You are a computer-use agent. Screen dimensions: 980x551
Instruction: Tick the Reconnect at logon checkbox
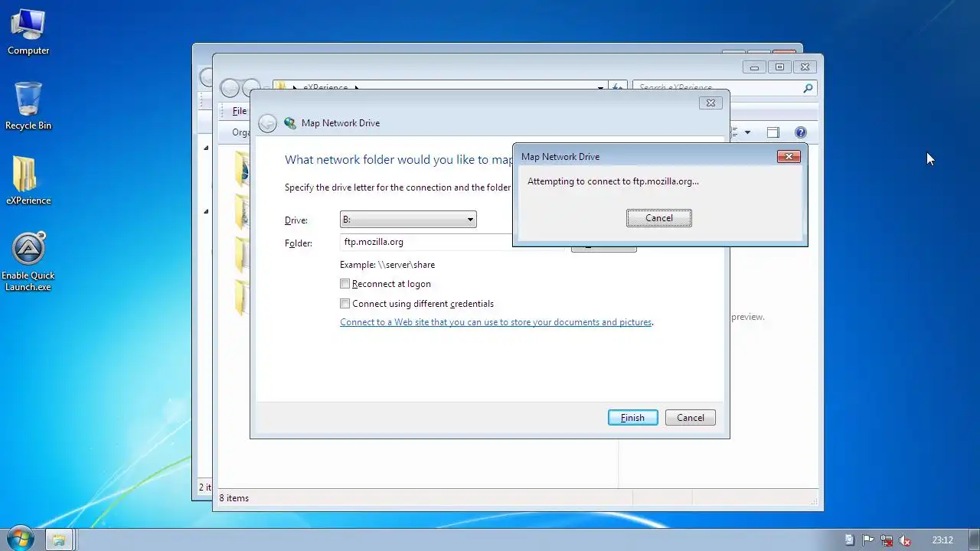345,284
